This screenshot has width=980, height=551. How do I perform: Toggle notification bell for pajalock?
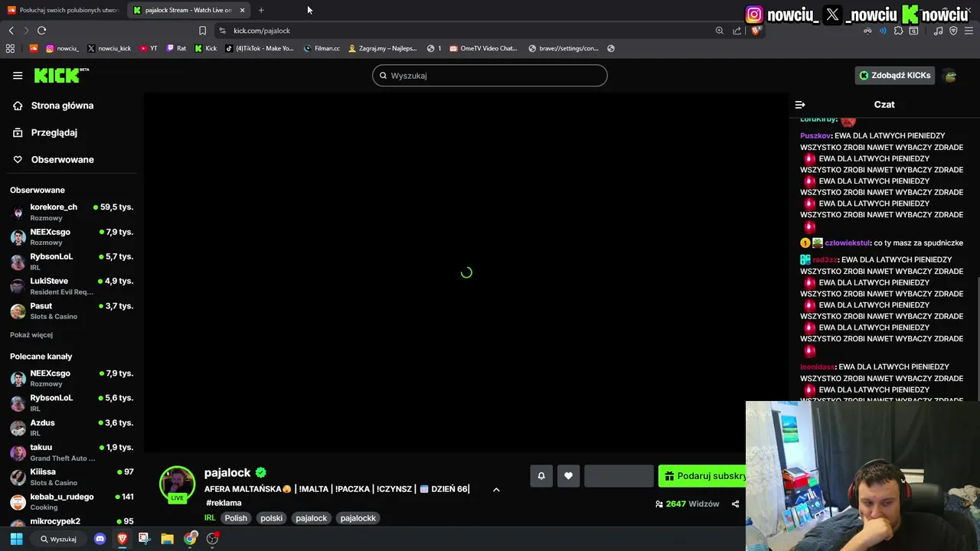pyautogui.click(x=541, y=476)
